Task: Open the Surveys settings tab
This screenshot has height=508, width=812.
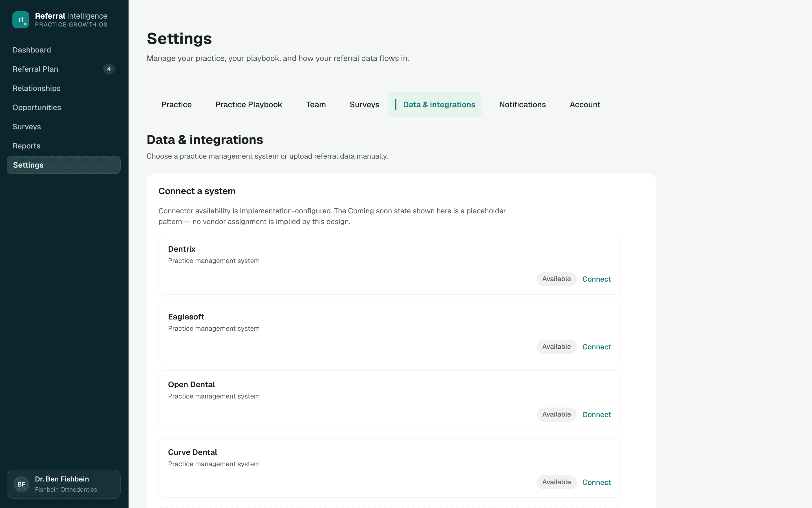Action: point(364,104)
